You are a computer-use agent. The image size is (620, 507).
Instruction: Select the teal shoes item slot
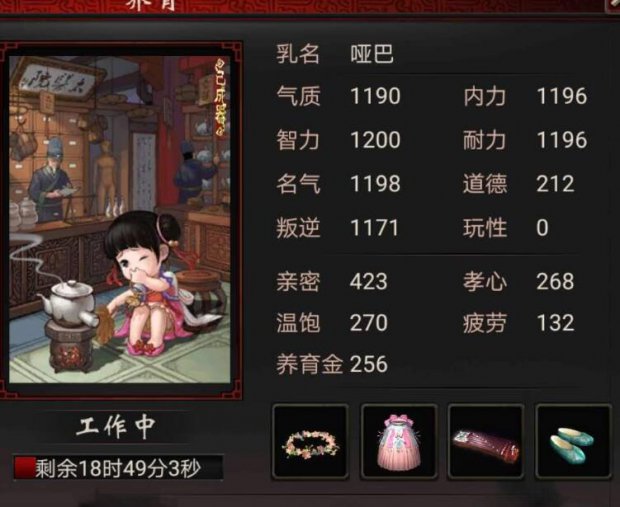(x=573, y=442)
